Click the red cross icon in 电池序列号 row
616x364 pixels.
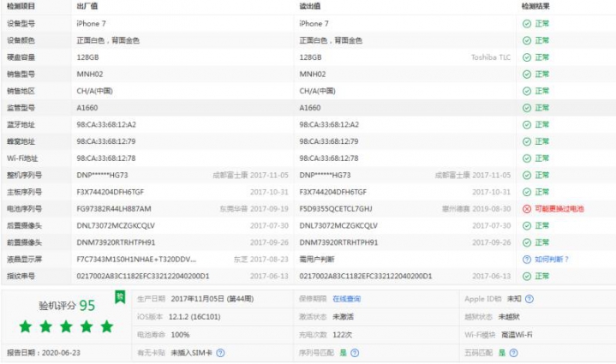pyautogui.click(x=527, y=209)
